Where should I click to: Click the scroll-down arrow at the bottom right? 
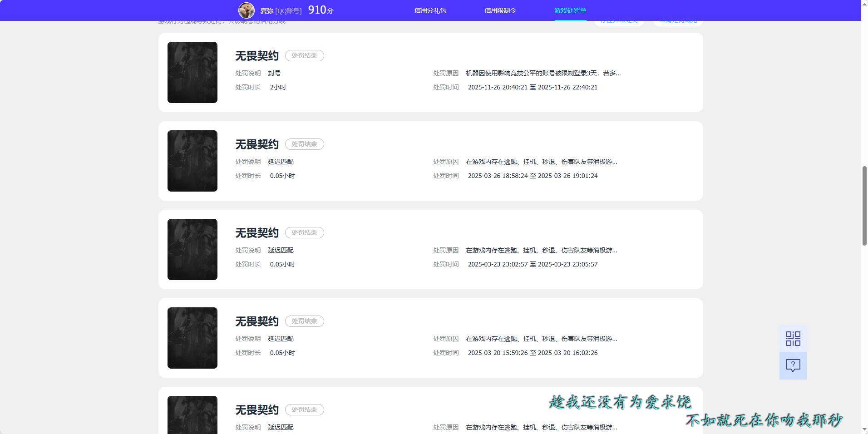tap(863, 428)
